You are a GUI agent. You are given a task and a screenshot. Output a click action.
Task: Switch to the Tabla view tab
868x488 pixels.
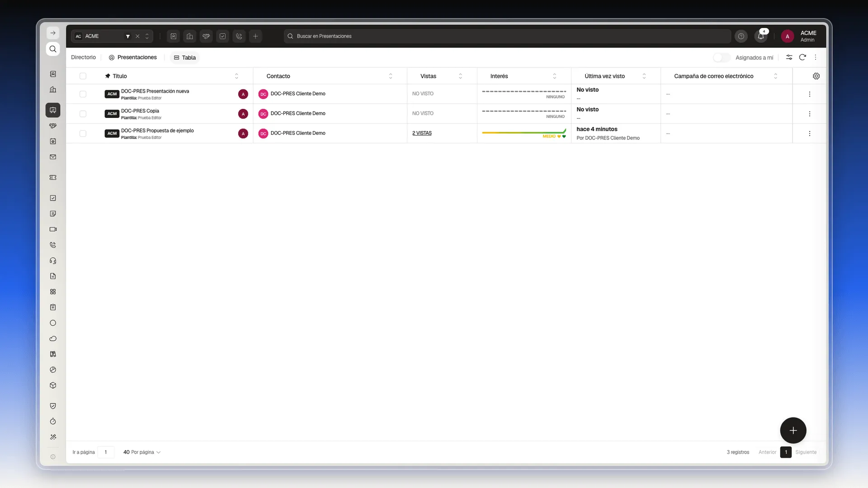pos(185,57)
